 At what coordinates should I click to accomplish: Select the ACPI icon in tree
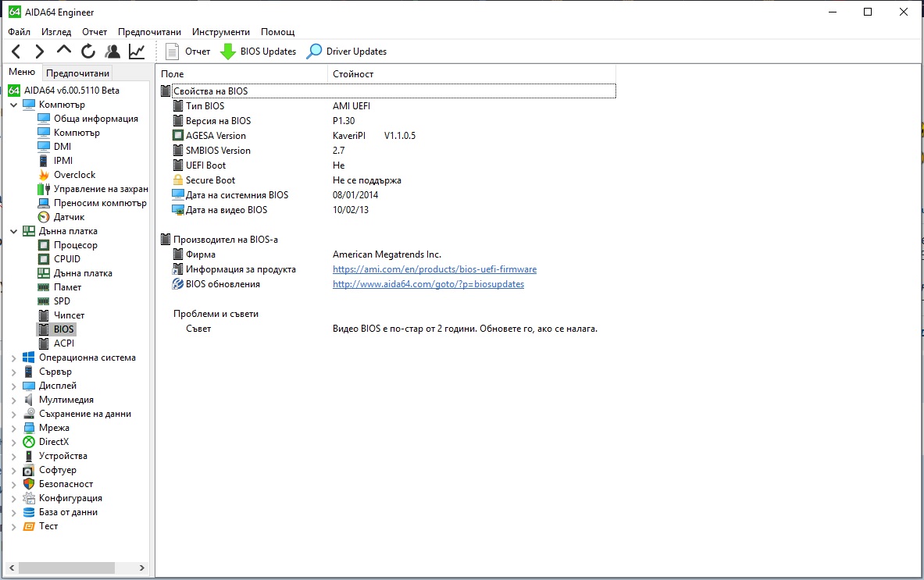pos(44,343)
